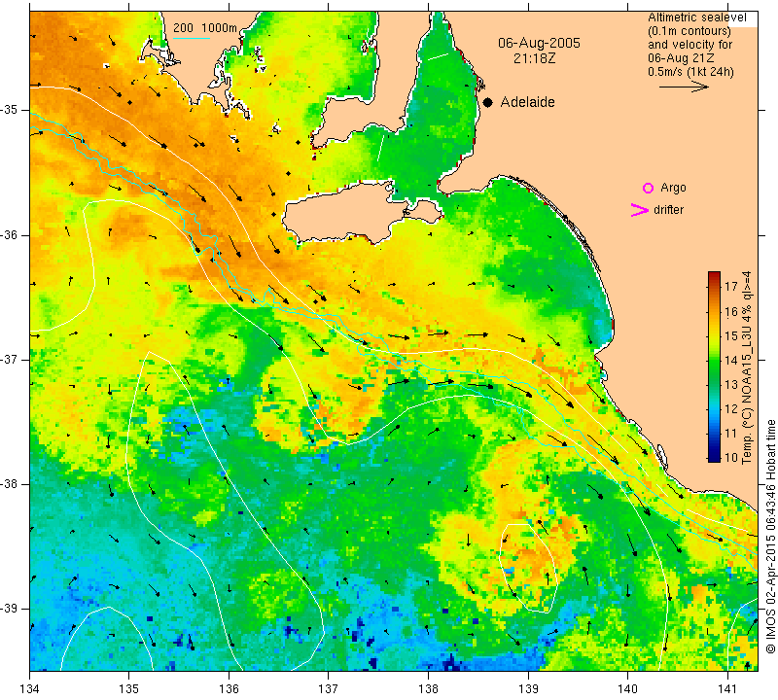Click the IMOS copyright timestamp text
Image resolution: width=778 pixels, height=700 pixels.
pyautogui.click(x=770, y=537)
